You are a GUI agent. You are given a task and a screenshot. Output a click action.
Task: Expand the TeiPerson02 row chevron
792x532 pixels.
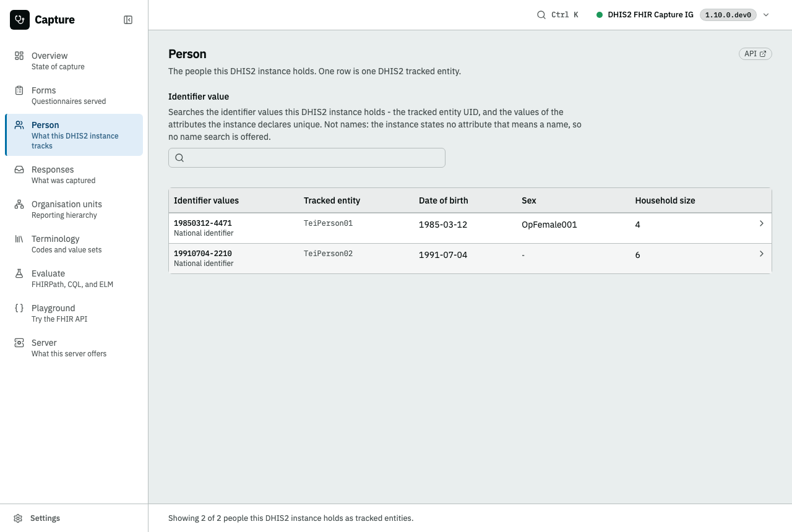762,254
